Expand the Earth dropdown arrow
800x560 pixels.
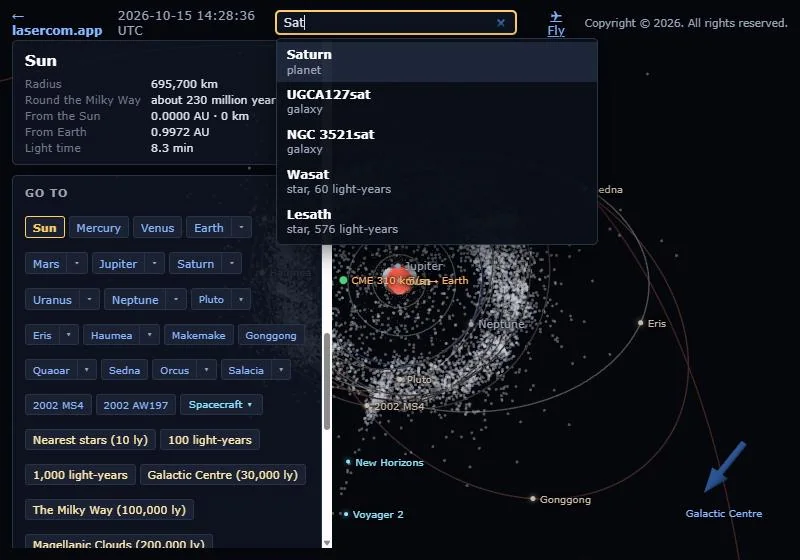point(241,227)
